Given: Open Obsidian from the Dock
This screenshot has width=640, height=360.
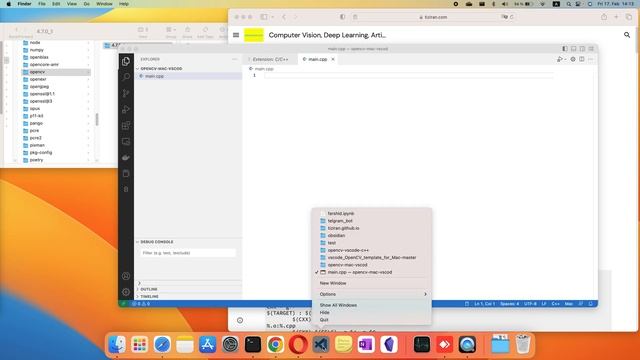Looking at the screenshot, I should (x=389, y=344).
